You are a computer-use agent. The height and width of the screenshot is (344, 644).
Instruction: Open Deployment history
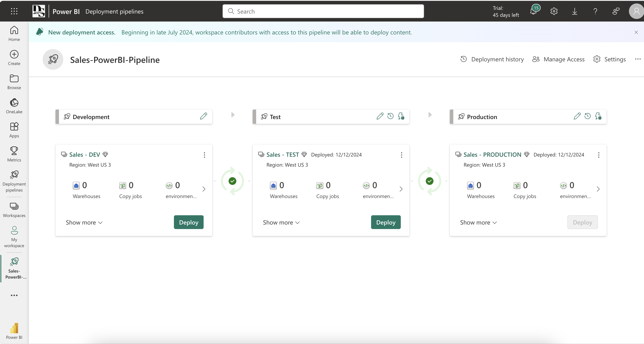492,59
